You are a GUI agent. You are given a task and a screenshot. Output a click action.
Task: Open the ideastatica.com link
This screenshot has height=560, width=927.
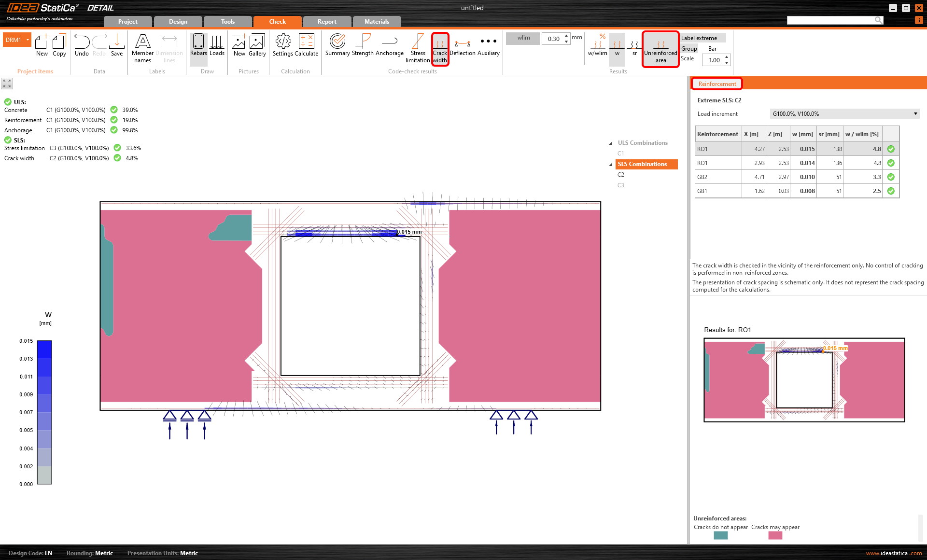(894, 553)
